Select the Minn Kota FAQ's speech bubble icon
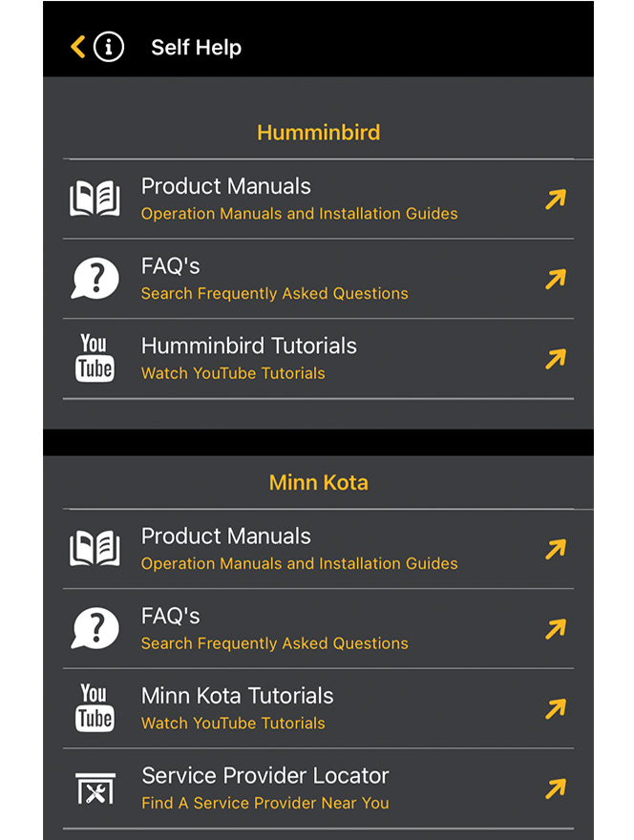Image resolution: width=634 pixels, height=840 pixels. coord(94,628)
